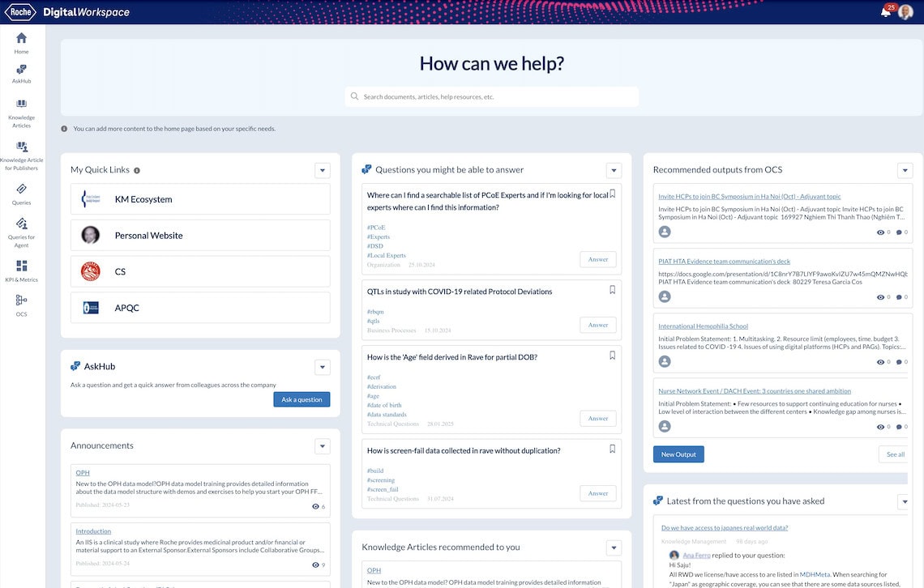This screenshot has width=924, height=588.
Task: Open the notifications bell icon
Action: point(886,12)
